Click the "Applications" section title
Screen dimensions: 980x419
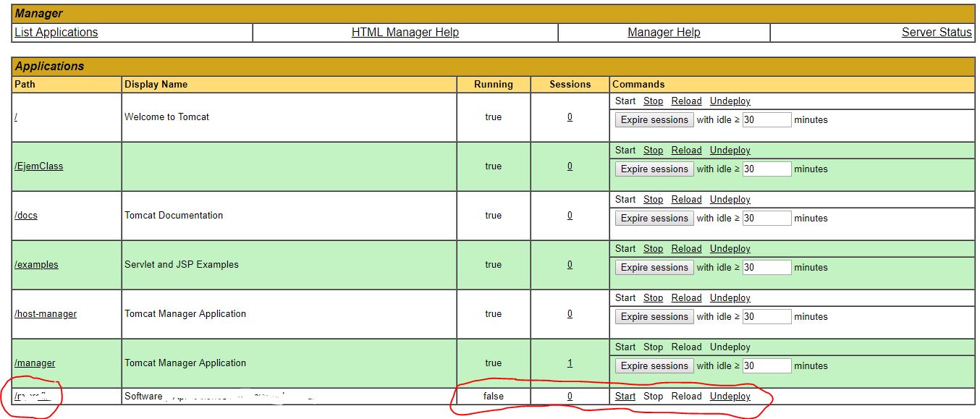(x=49, y=66)
